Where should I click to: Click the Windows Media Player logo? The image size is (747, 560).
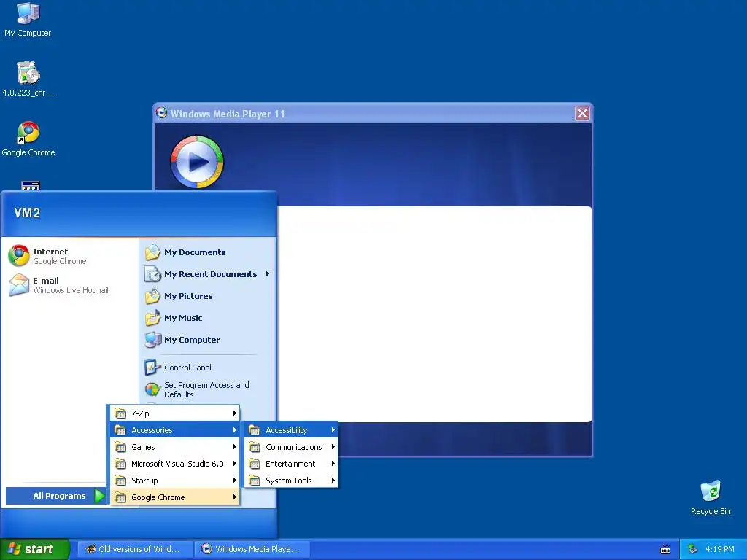click(x=197, y=162)
